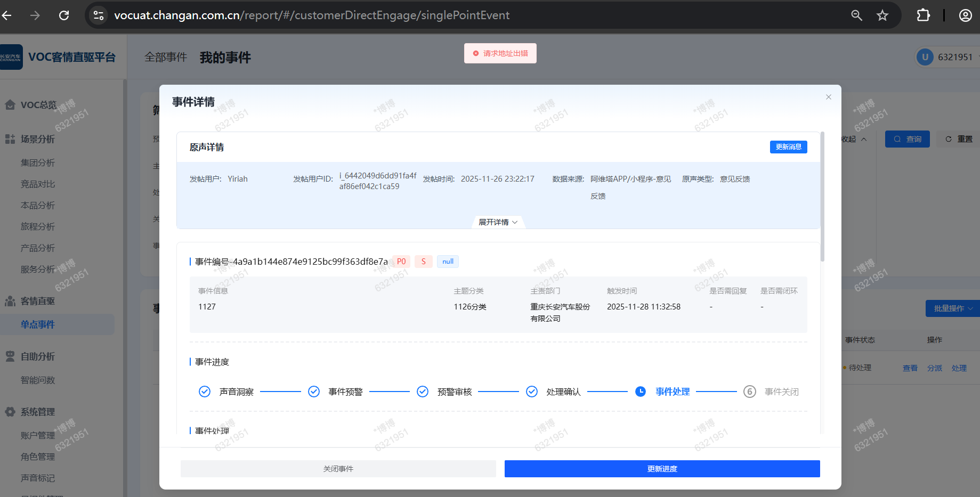
Task: Bookmark this page with star icon
Action: click(x=882, y=15)
